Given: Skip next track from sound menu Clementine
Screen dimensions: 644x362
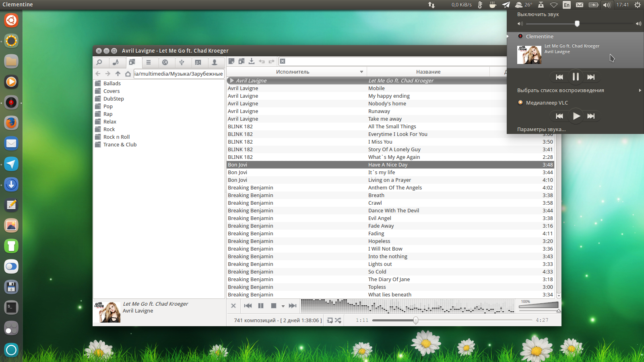Looking at the screenshot, I should coord(591,77).
